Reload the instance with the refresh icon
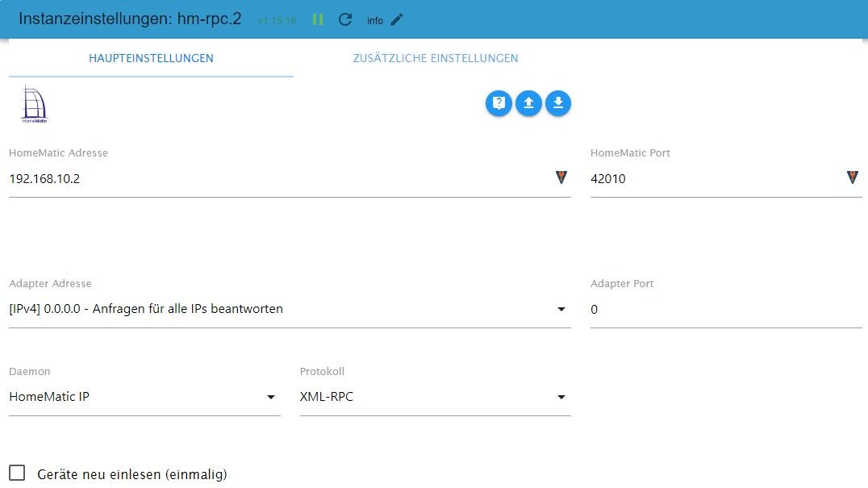This screenshot has height=488, width=868. pos(345,20)
